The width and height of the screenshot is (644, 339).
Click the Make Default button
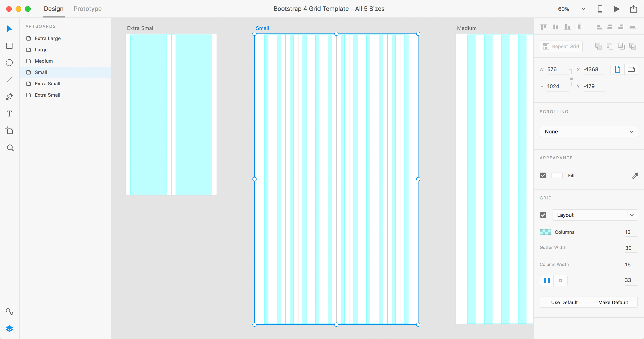click(x=613, y=302)
